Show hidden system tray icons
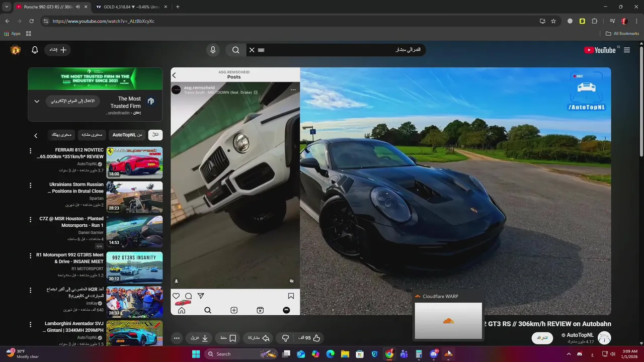Viewport: 644px width, 362px height. (x=569, y=354)
